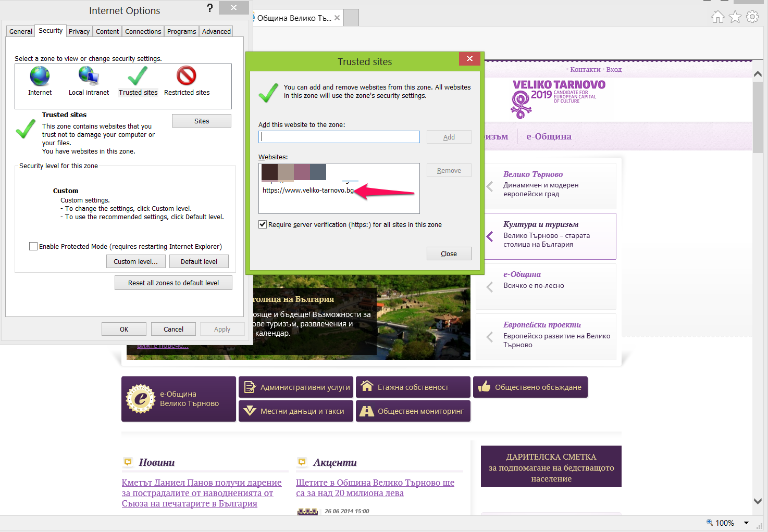Click the Sites button
Screen dimensions: 768x532
point(202,121)
